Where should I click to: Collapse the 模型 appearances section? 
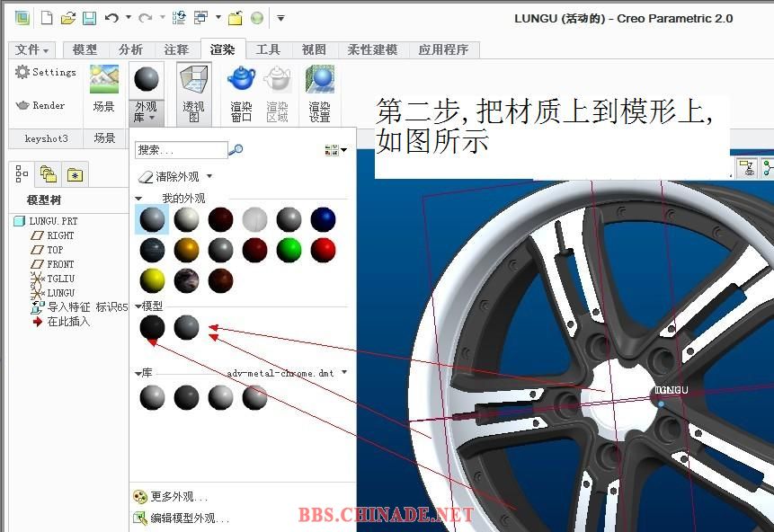pyautogui.click(x=138, y=306)
